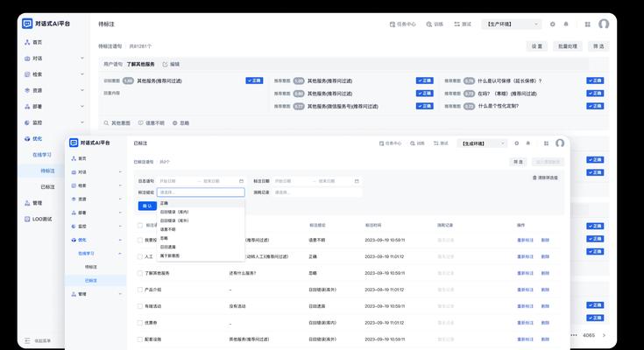
Task: Choose 召回错误(库外) from the open dropdown list
Action: point(201,220)
